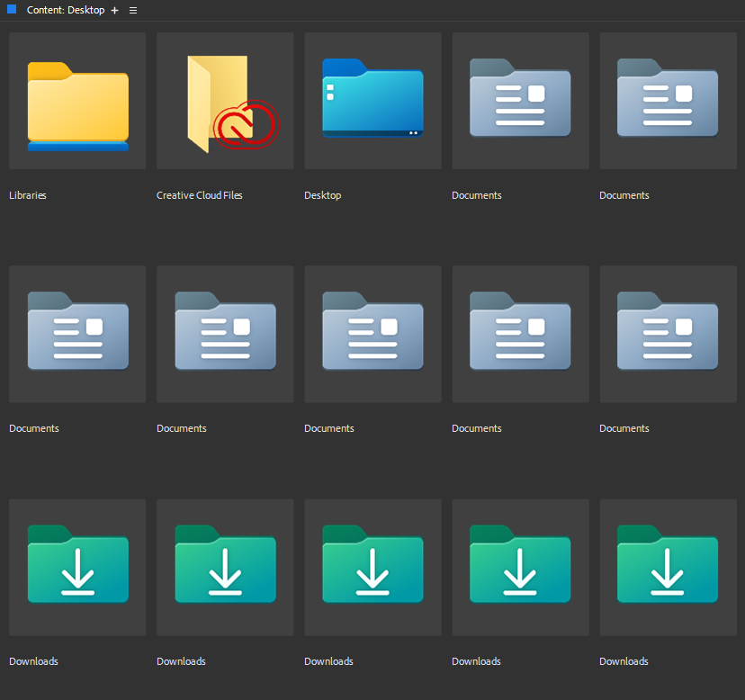Screen dimensions: 745x700
Task: Click the Libraries folder name label
Action: (27, 195)
